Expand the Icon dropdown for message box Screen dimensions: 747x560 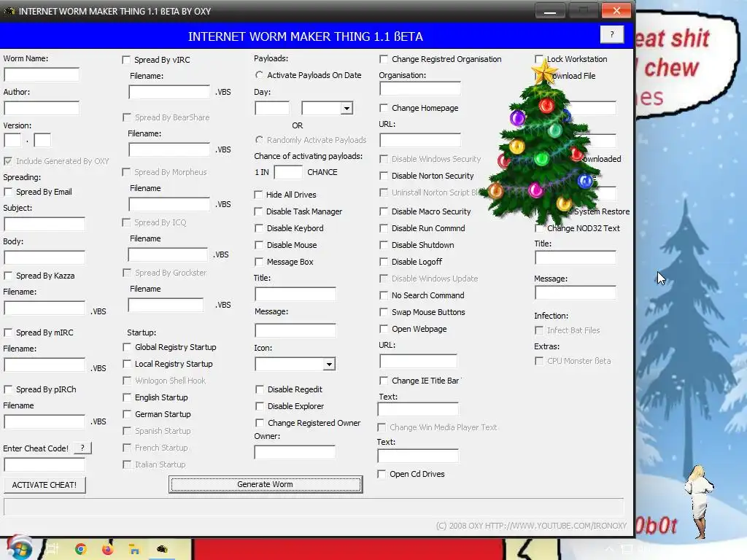coord(329,365)
